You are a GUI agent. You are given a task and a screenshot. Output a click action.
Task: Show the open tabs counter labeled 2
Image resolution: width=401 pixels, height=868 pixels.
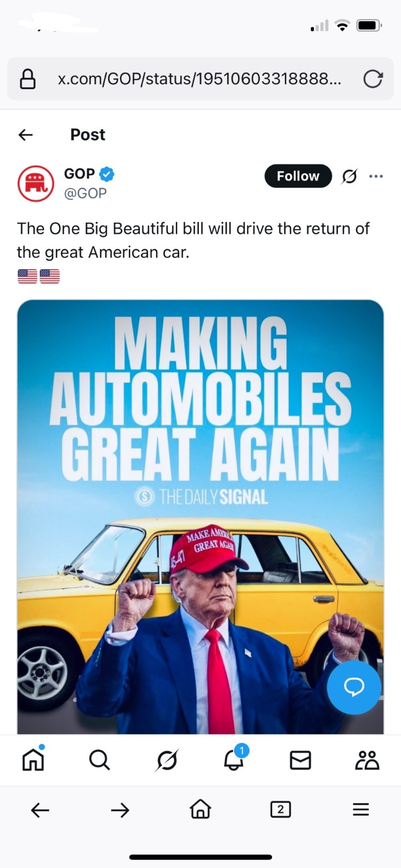click(281, 809)
